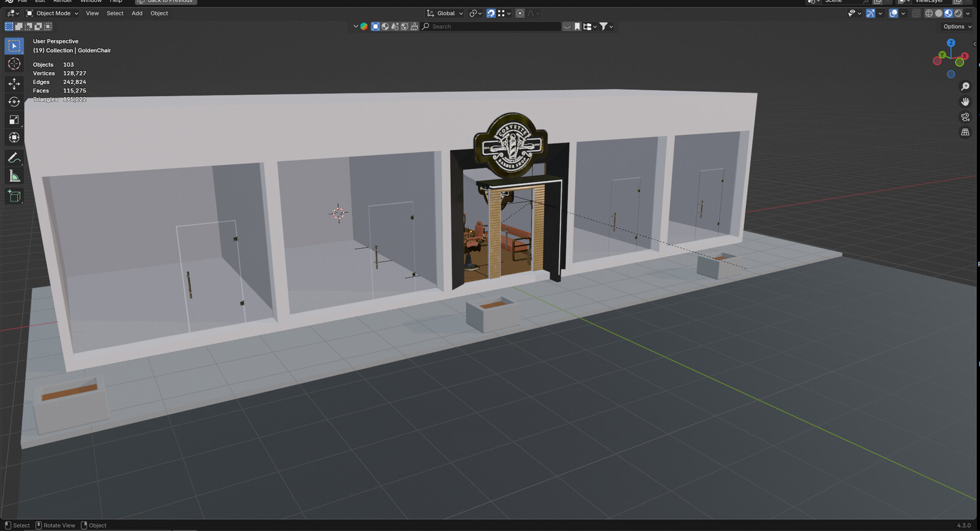
Task: Choose the Move tool
Action: pos(14,84)
